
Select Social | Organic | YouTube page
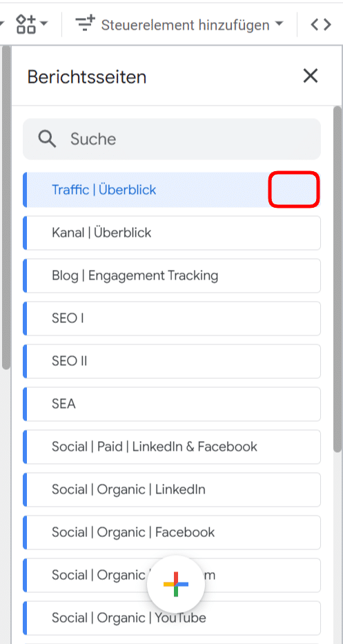pyautogui.click(x=172, y=618)
